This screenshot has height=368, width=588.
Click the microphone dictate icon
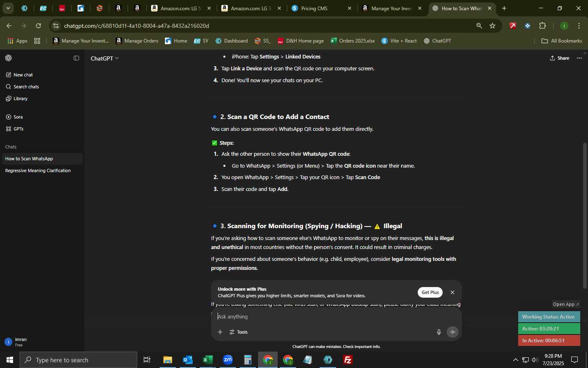pos(439,332)
